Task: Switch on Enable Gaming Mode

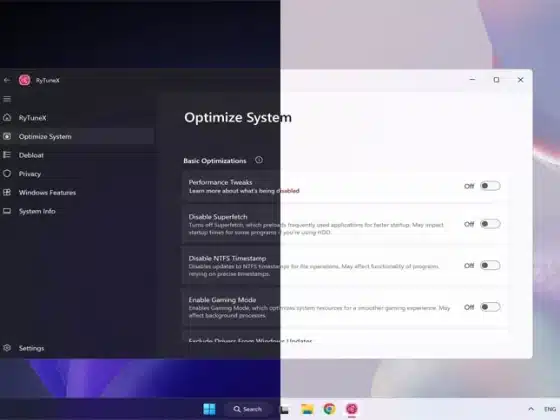Action: point(490,307)
